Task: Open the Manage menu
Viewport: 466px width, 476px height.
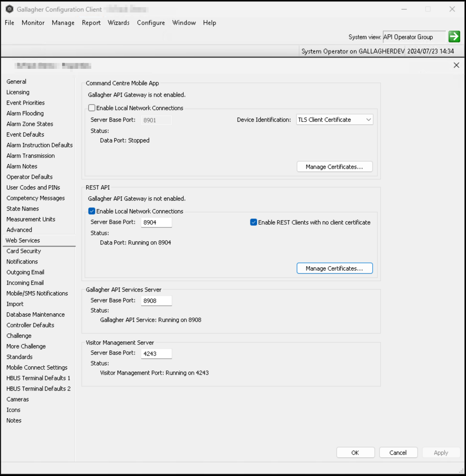Action: coord(63,23)
